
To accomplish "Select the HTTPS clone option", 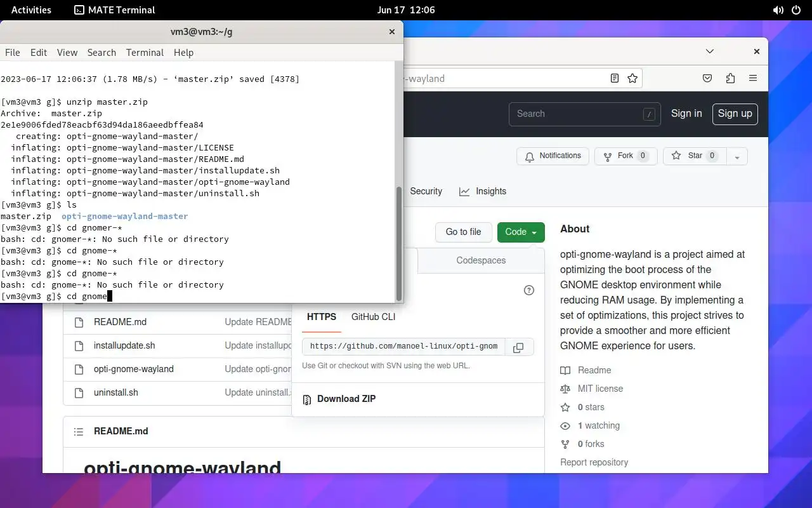I will pyautogui.click(x=322, y=317).
